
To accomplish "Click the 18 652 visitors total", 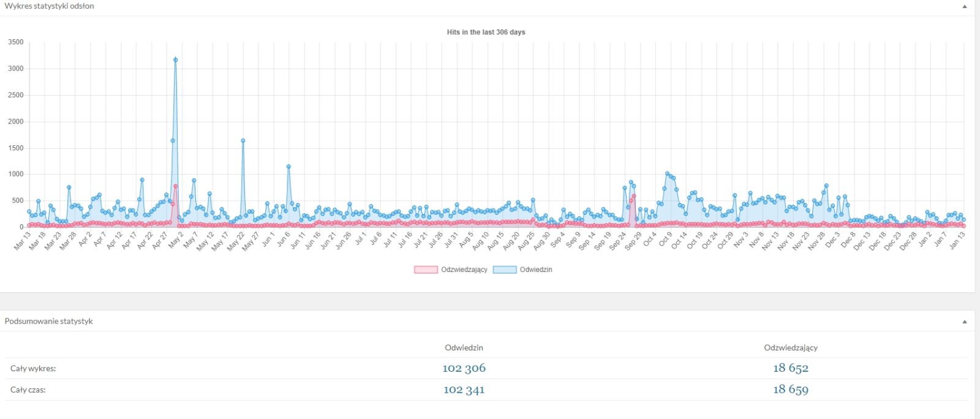I will pos(791,368).
